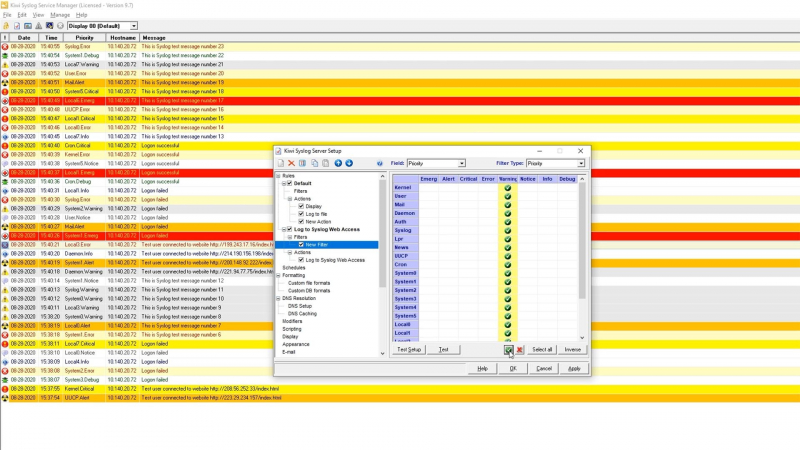
Task: Click the debug icon of test message 22
Action: [x=5, y=56]
